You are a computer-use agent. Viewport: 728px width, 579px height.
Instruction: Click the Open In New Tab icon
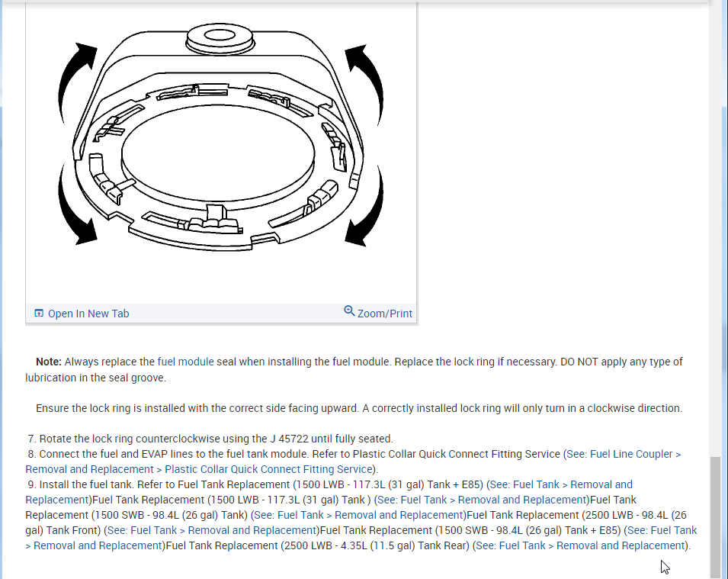point(39,314)
